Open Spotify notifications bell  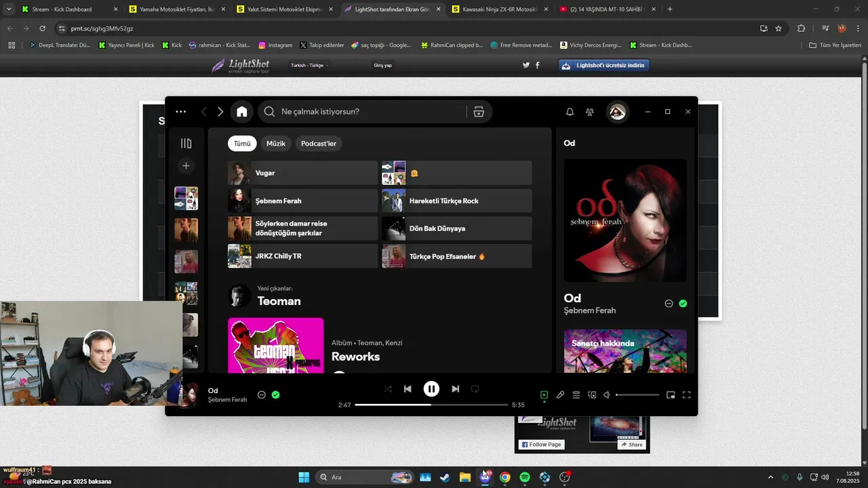[570, 112]
